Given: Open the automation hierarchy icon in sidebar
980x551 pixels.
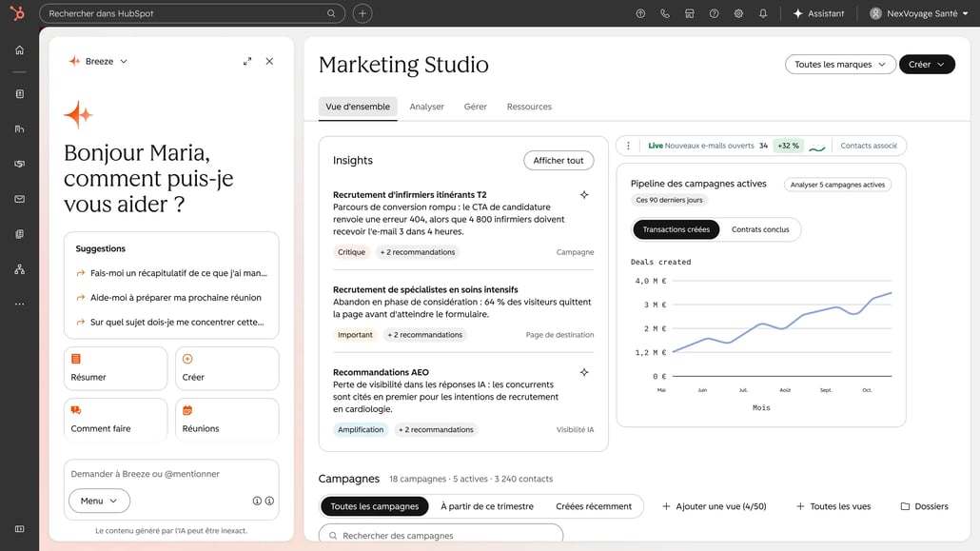Looking at the screenshot, I should tap(19, 269).
